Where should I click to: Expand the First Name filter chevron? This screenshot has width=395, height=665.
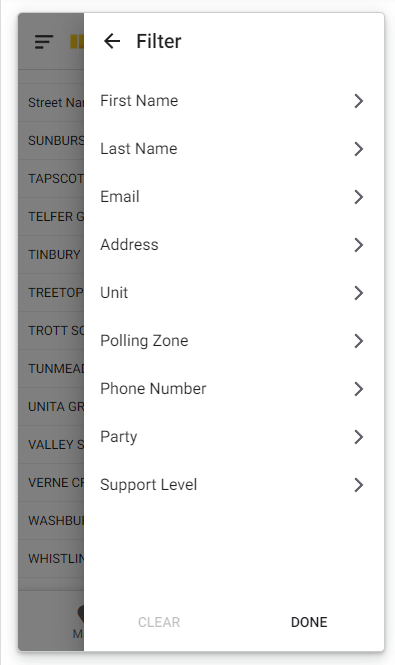click(359, 101)
